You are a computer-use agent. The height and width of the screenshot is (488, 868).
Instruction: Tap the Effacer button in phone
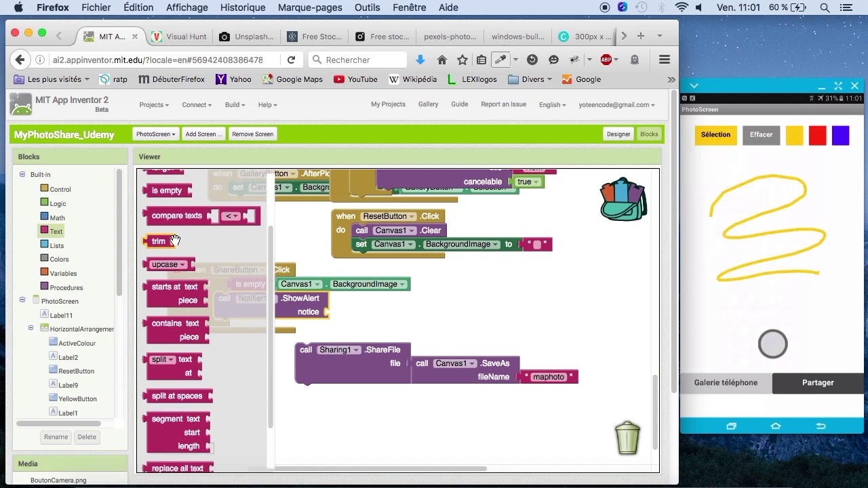(761, 135)
